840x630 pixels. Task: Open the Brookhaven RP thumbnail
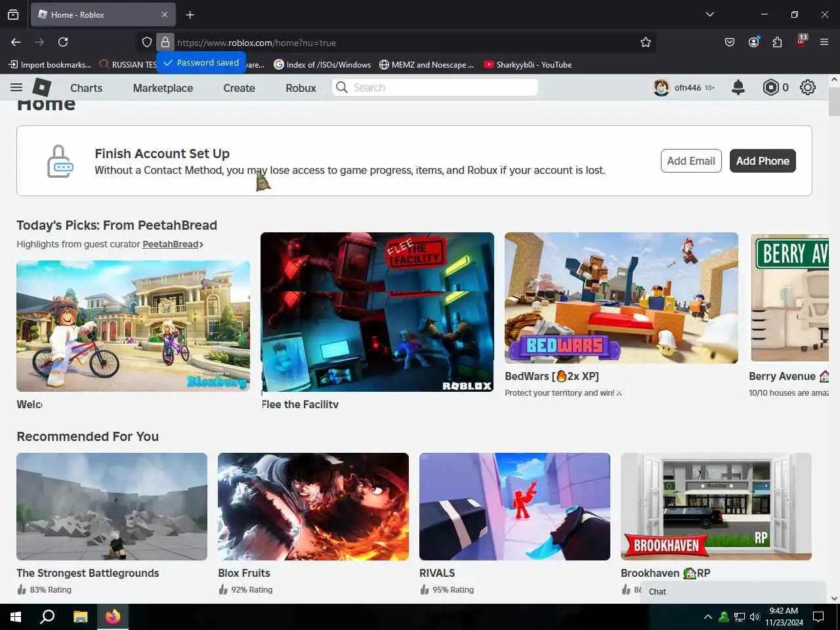tap(716, 507)
